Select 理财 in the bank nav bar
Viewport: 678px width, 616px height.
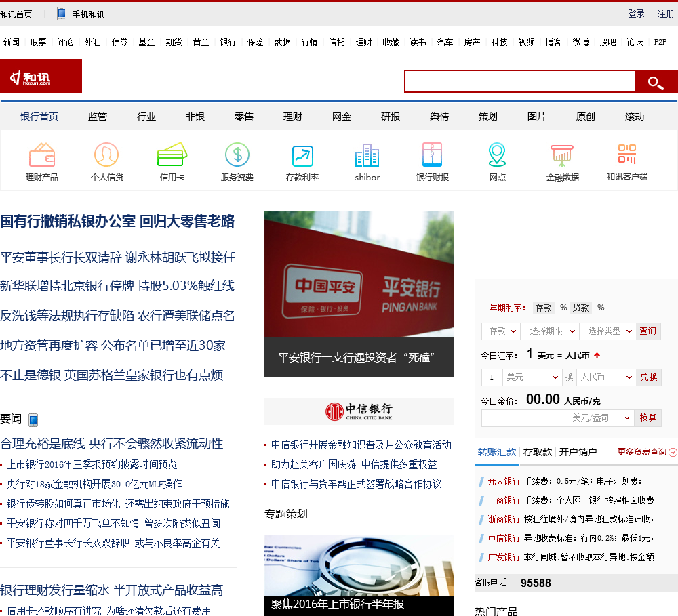[x=293, y=117]
